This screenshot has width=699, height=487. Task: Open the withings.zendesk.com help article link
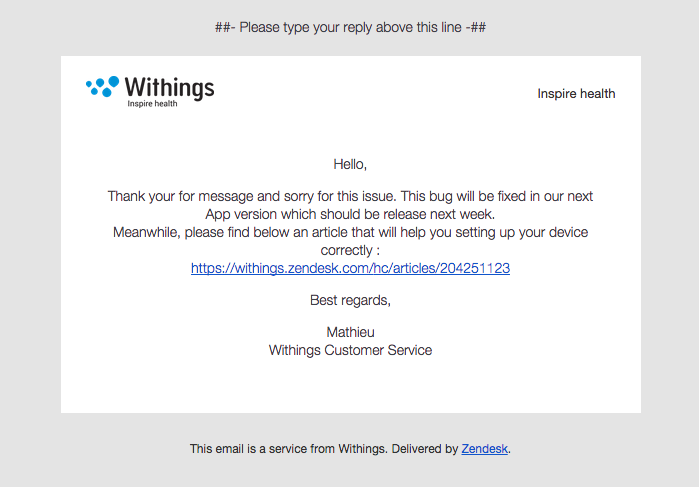coord(350,268)
